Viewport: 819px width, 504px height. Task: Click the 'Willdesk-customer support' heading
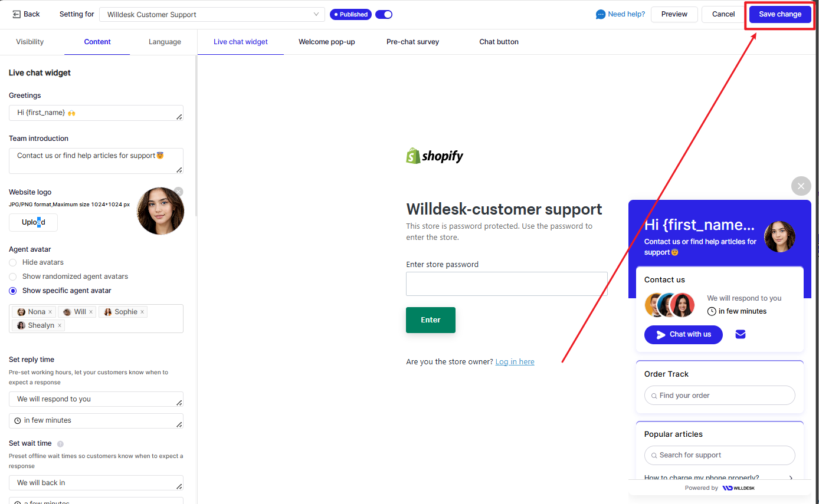coord(504,209)
